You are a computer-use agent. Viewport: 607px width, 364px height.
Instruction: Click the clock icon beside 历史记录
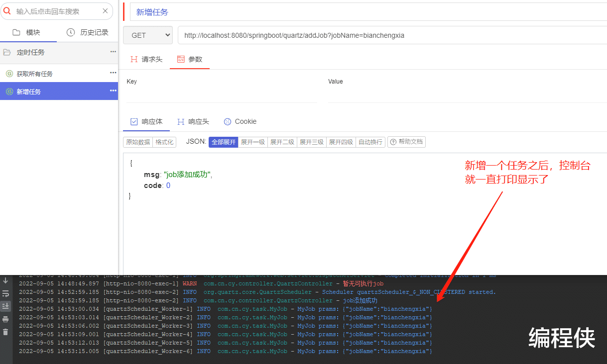click(71, 32)
